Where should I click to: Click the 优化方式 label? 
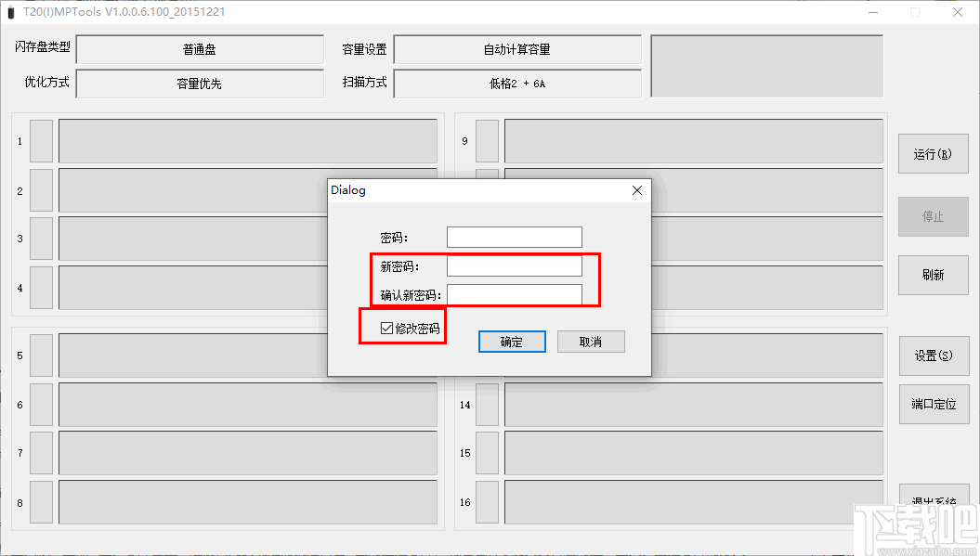pyautogui.click(x=46, y=82)
